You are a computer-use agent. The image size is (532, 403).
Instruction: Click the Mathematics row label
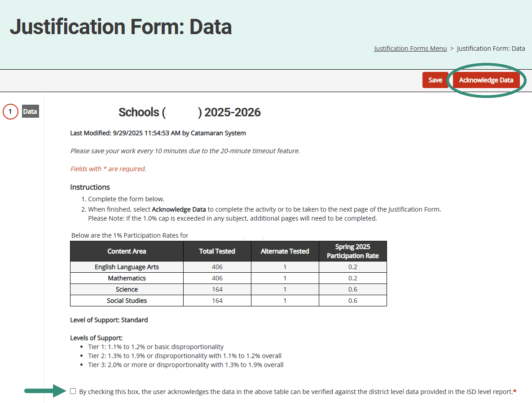pos(127,278)
